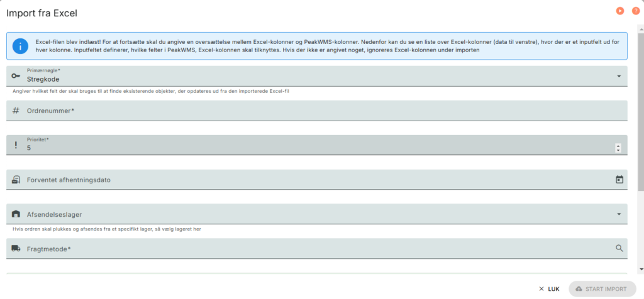
Task: Focus the Ordrenummer input field
Action: pos(317,111)
